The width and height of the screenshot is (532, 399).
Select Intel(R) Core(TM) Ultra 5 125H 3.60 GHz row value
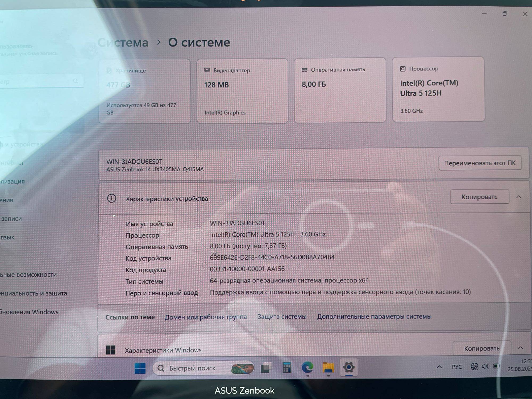coord(268,234)
